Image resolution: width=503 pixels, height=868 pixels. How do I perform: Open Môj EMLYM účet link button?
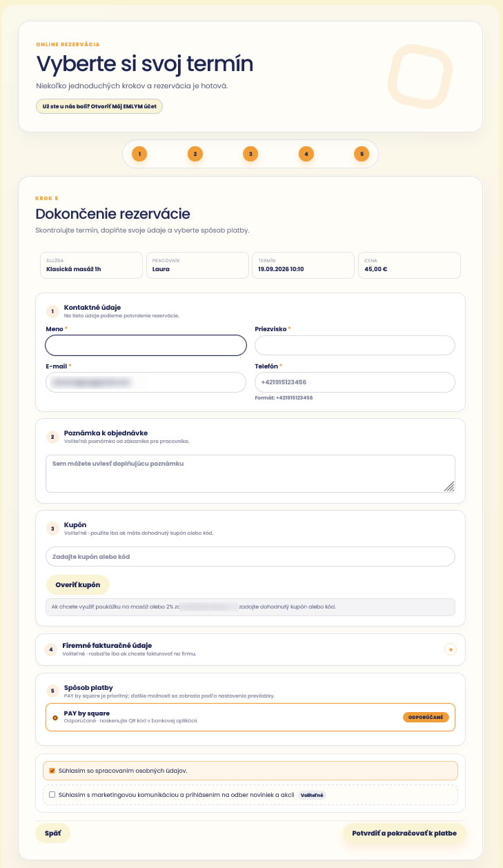point(99,107)
